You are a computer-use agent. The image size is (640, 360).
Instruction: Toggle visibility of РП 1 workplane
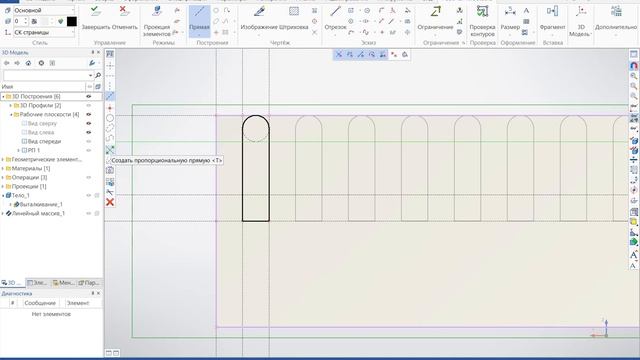[88, 150]
